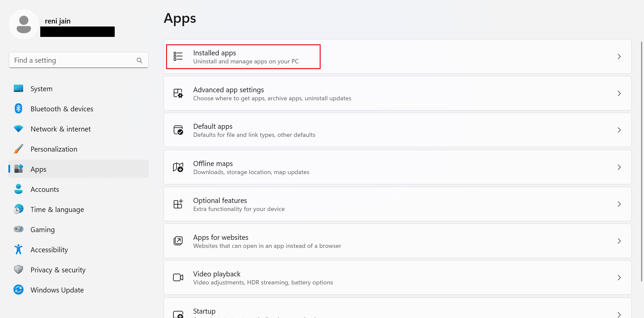Viewport: 644px width, 318px height.
Task: Open Apps for websites
Action: [397, 241]
